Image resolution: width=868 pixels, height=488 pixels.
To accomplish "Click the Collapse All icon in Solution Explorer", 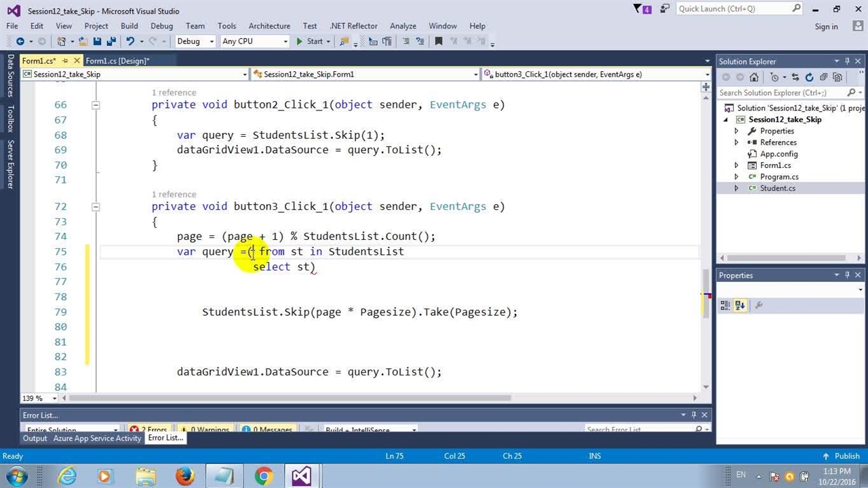I will point(823,77).
